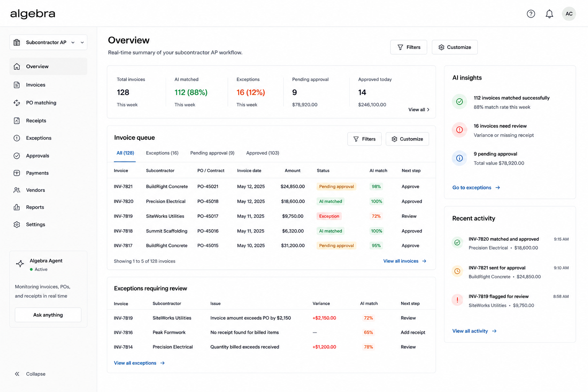This screenshot has height=392, width=588.
Task: Click the 98% AI match badge
Action: 376,186
